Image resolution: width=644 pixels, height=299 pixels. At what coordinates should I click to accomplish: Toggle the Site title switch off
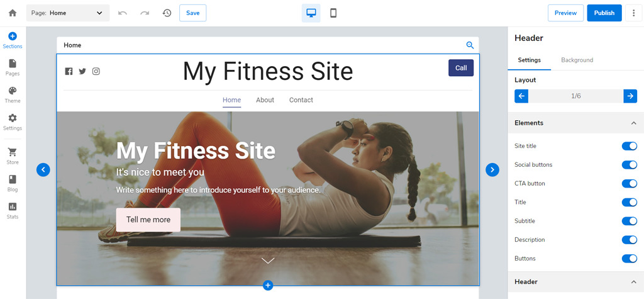[629, 146]
